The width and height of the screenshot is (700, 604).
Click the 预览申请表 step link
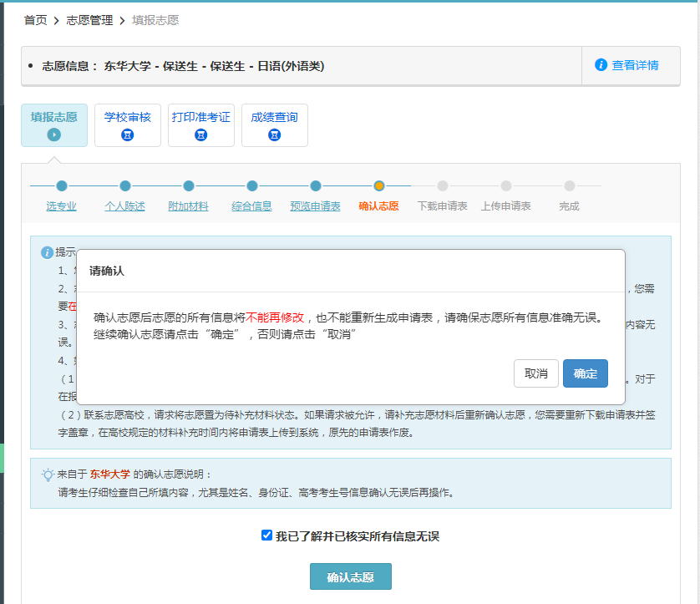tap(315, 206)
